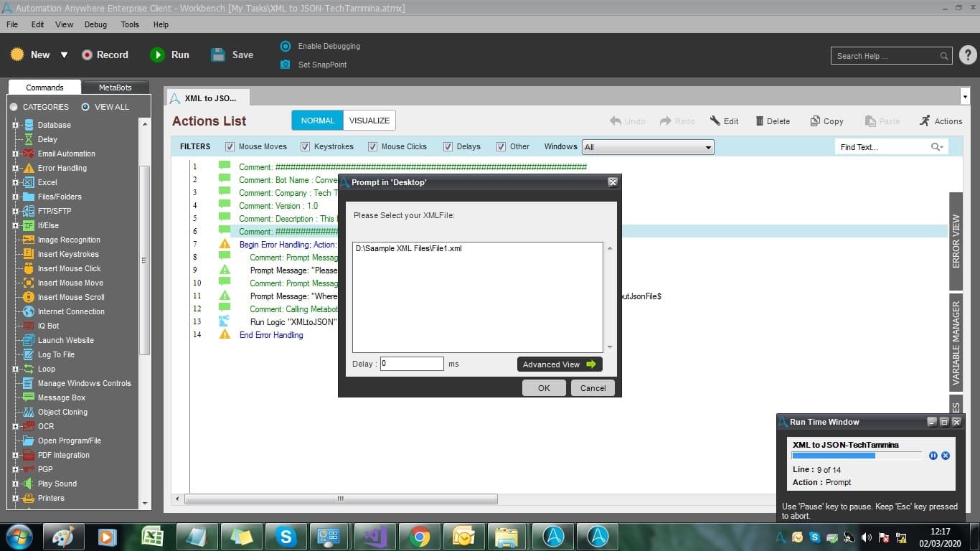Click the Message Box command icon
This screenshot has width=980, height=551.
click(x=29, y=397)
